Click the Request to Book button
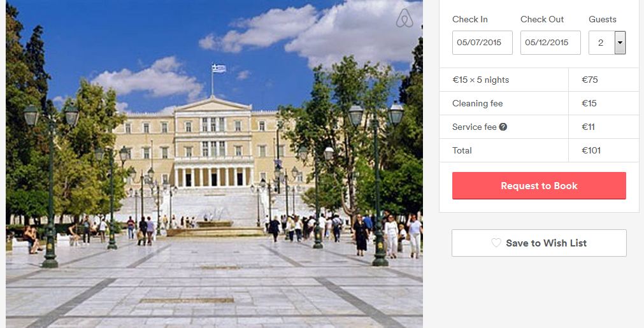The height and width of the screenshot is (328, 644). (x=539, y=186)
